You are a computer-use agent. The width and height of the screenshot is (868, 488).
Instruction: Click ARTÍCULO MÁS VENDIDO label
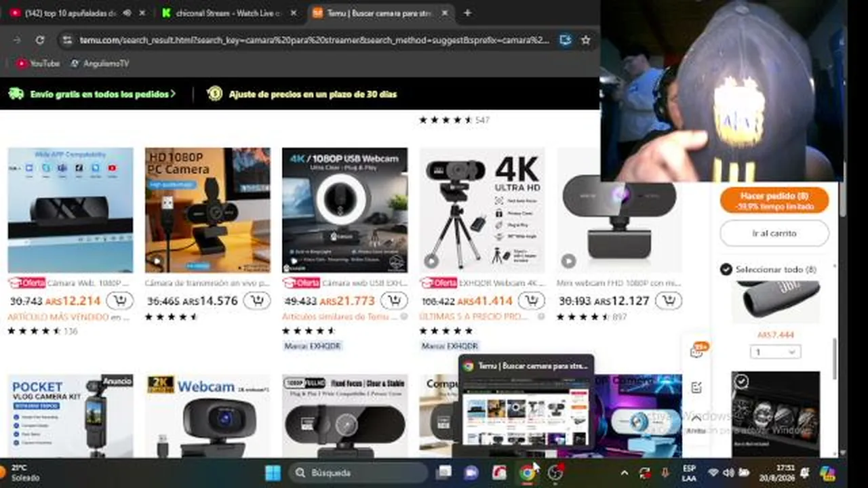pos(58,317)
